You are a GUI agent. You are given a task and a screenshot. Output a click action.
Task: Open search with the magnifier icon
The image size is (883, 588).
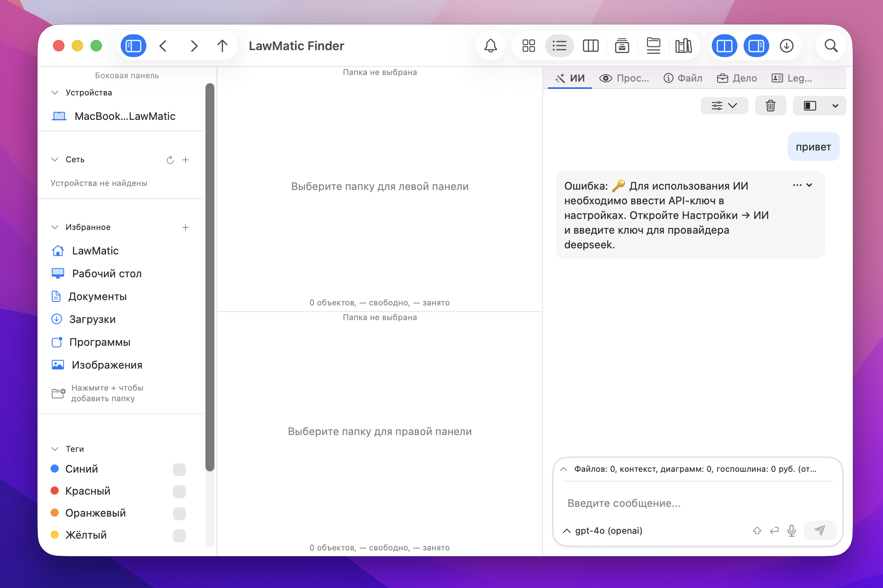coord(830,46)
